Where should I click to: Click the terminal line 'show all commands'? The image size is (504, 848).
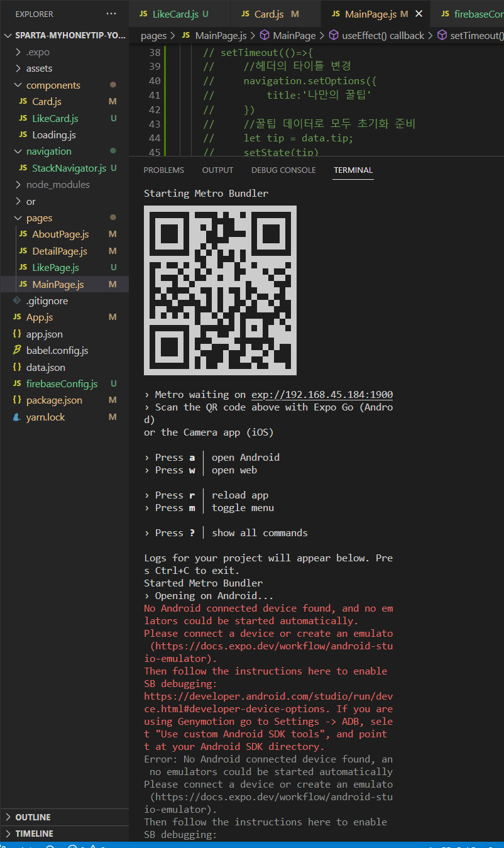(x=260, y=533)
